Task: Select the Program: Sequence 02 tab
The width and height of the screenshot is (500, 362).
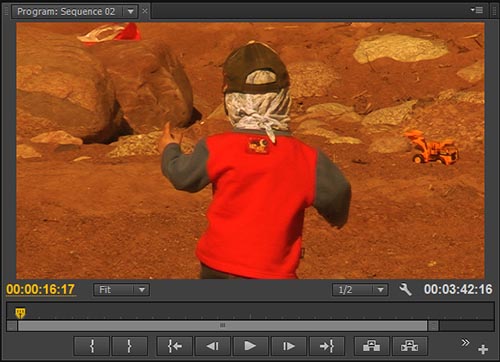Action: [66, 12]
